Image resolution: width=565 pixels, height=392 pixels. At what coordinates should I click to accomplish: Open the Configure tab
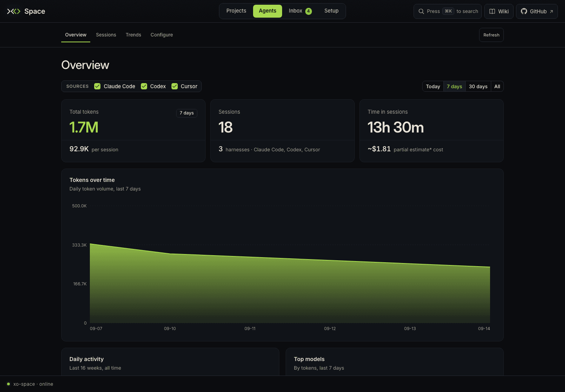(162, 35)
